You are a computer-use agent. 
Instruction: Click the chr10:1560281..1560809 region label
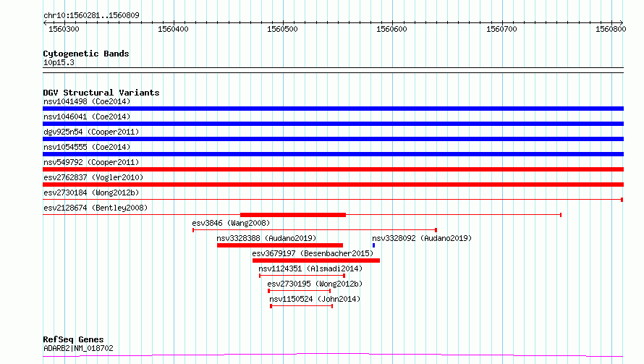click(91, 15)
